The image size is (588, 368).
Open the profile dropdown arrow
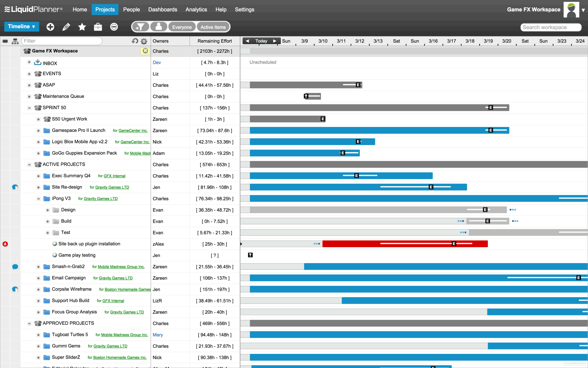583,10
